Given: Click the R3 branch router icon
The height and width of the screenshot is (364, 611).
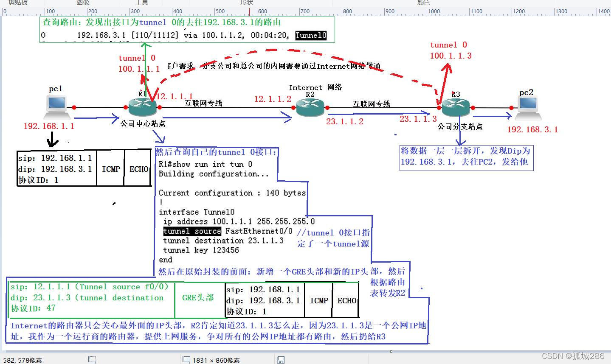Looking at the screenshot, I should pos(456,107).
